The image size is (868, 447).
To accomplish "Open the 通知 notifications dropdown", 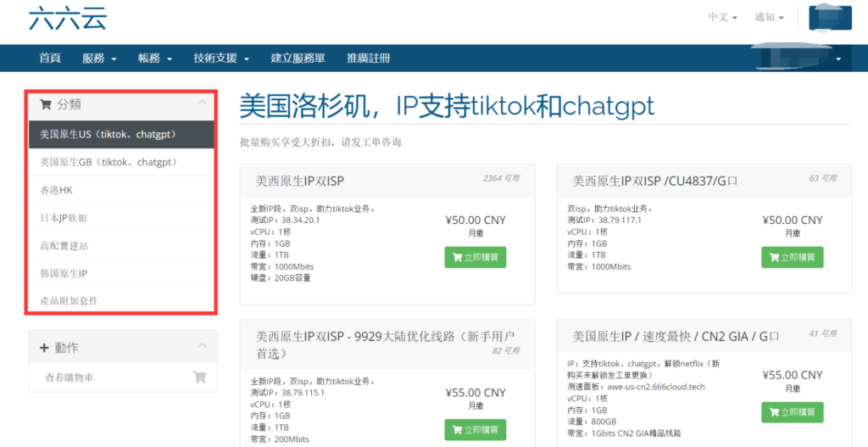I will pos(769,17).
